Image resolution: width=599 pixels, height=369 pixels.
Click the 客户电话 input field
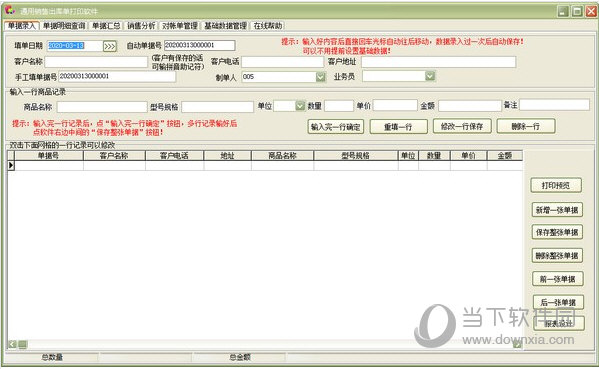282,62
